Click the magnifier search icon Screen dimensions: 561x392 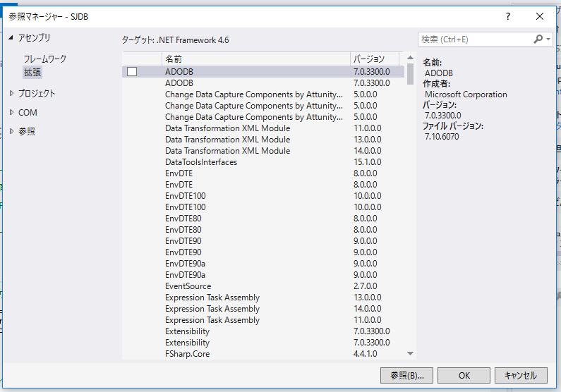(538, 39)
